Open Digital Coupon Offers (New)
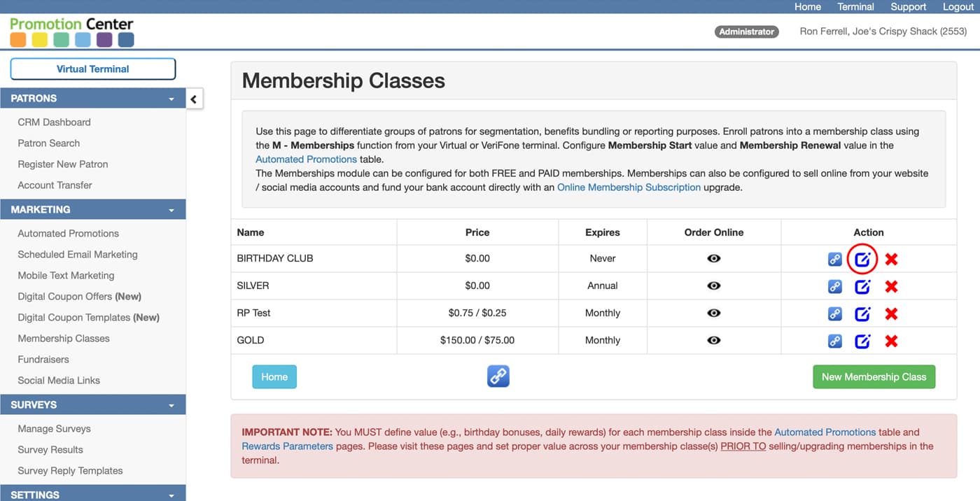980x501 pixels. [79, 296]
